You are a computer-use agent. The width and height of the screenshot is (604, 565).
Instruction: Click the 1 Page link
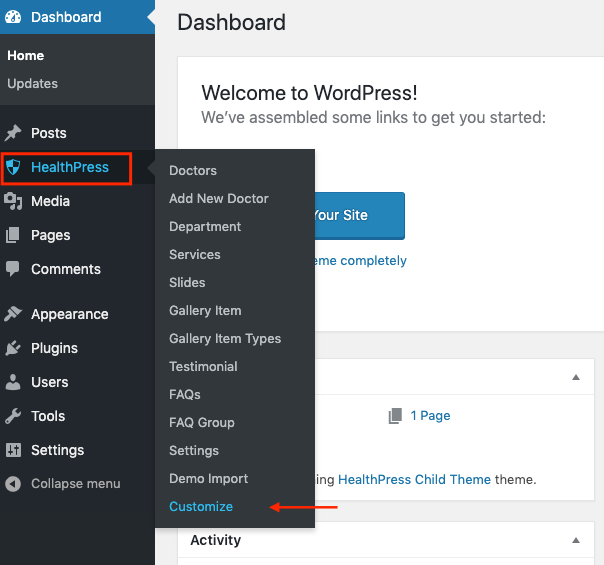430,416
